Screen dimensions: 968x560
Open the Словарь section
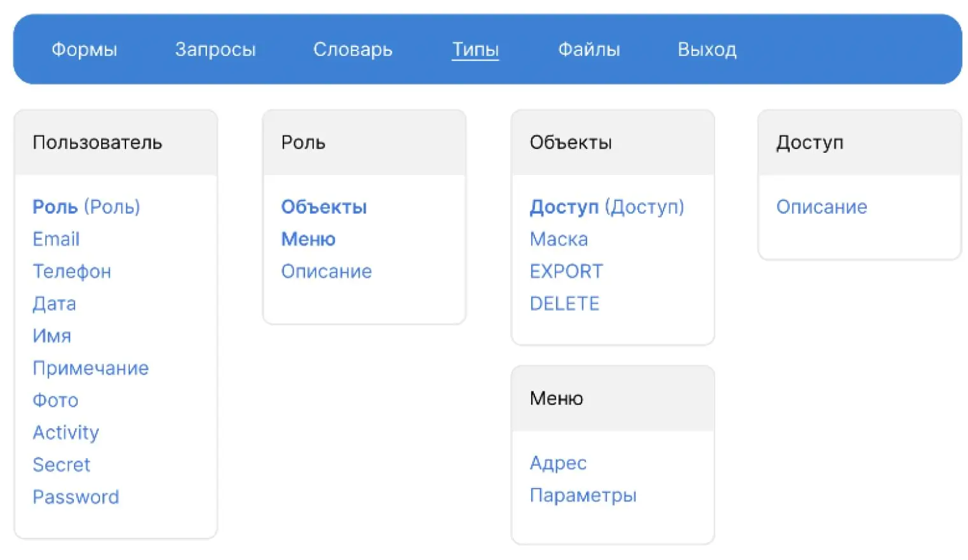click(353, 50)
